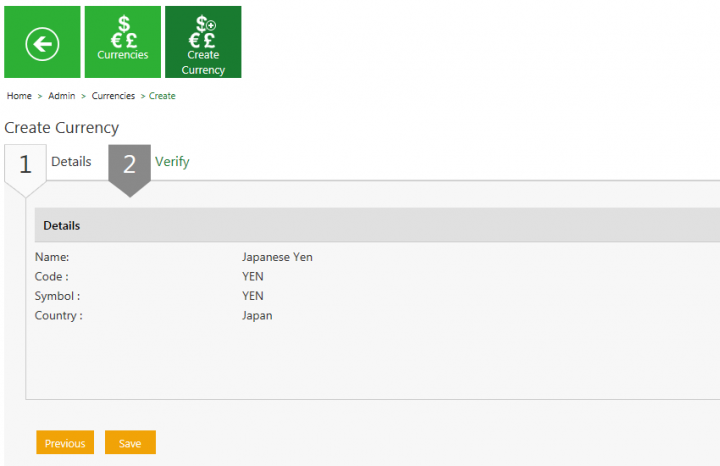Click the step 1 number marker
This screenshot has width=720, height=466.
click(x=25, y=166)
